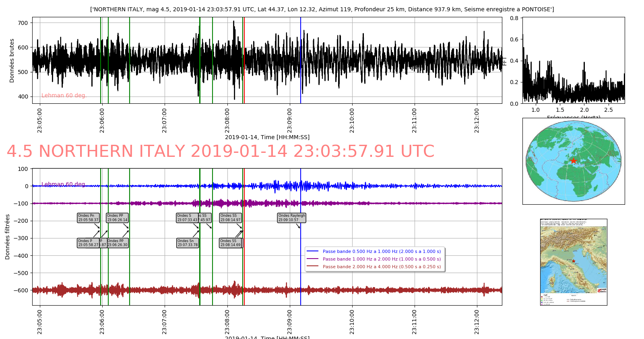Click the brown 2.000–4.000 Hz legend entry
Viewport: 644px width, 339px height.
tap(381, 267)
